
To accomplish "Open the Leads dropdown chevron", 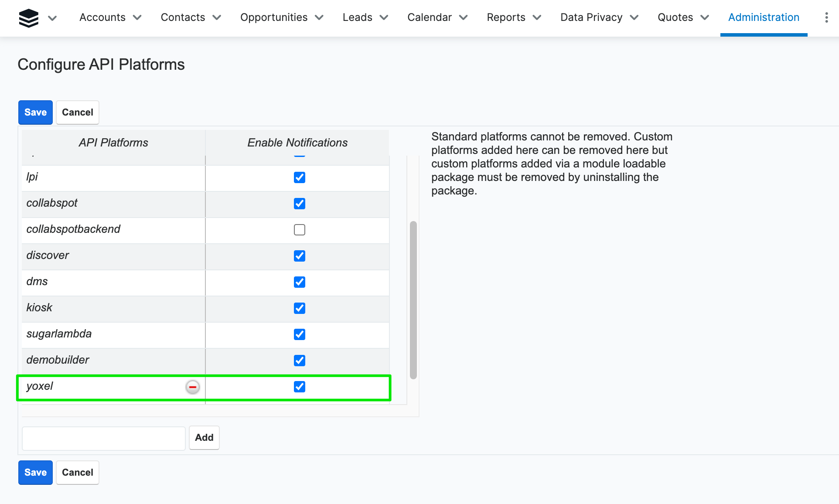I will click(x=384, y=17).
